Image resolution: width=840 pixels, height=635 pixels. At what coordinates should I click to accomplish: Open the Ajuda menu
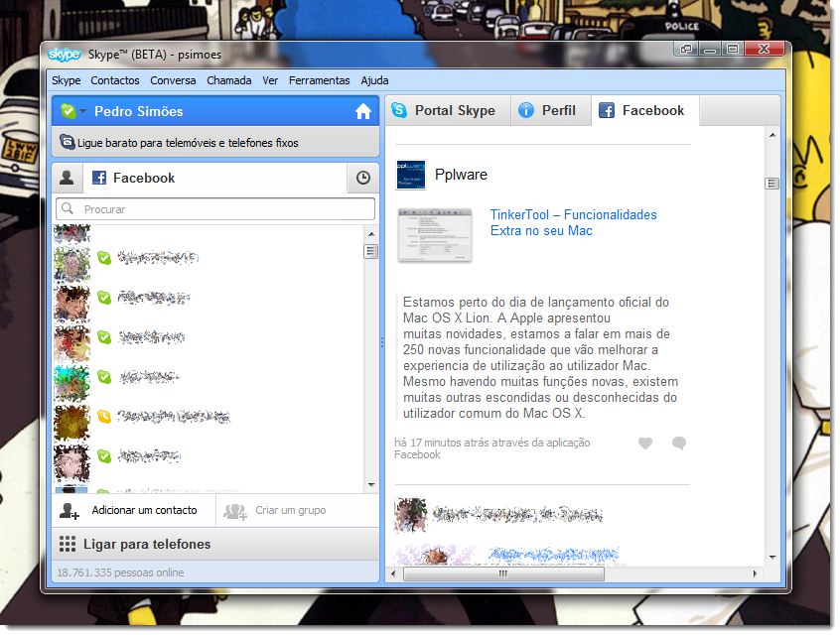pos(374,80)
